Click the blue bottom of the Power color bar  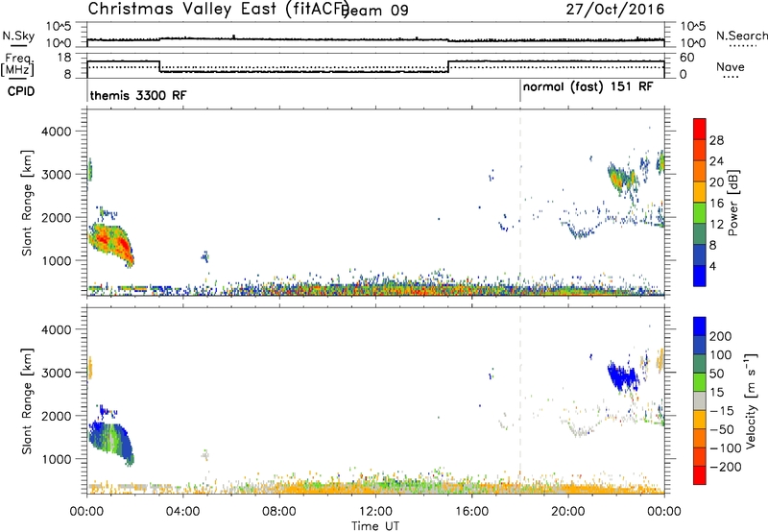tap(700, 276)
